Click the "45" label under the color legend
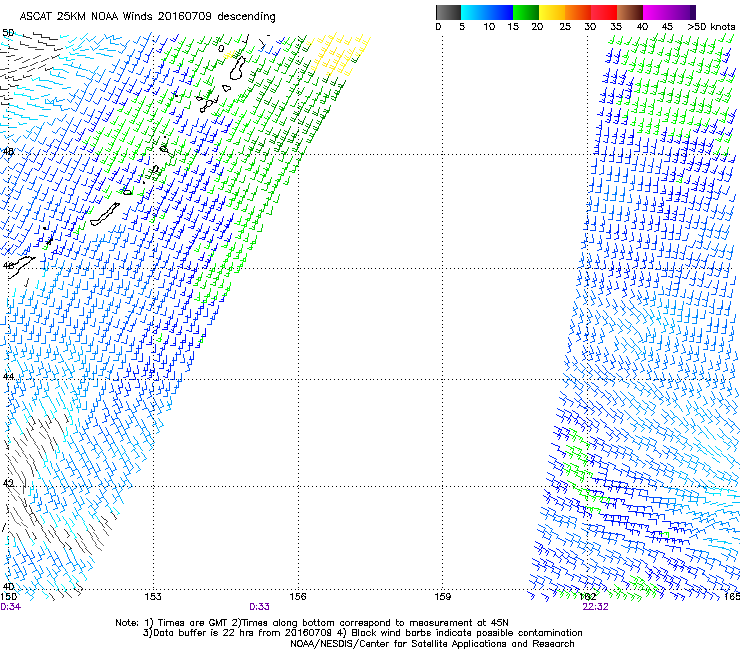Screen dimensions: 740x650 [x=667, y=27]
